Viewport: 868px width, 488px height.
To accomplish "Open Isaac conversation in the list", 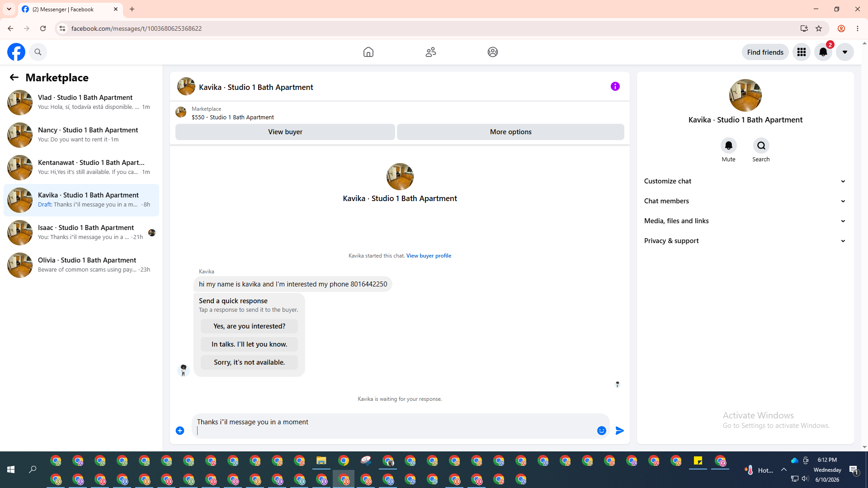I will pyautogui.click(x=81, y=232).
